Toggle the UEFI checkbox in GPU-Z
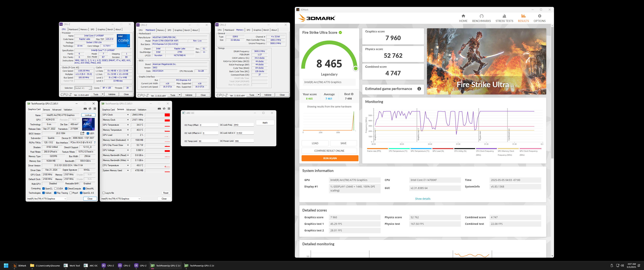Viewport: 644px width, 270px height. click(x=88, y=133)
